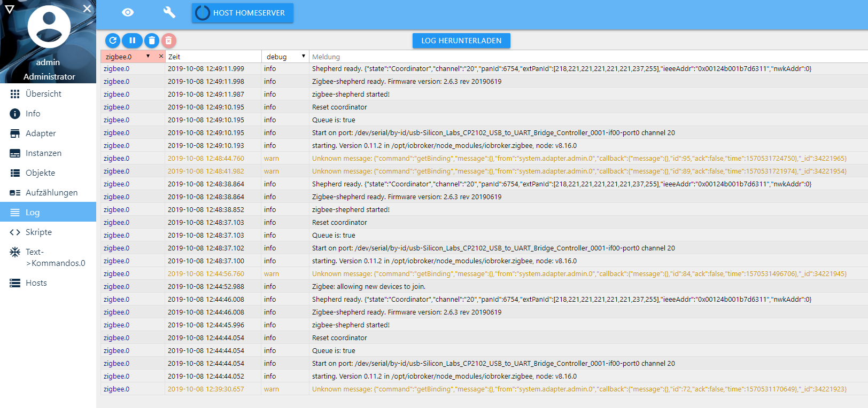Viewport: 868px width, 408px height.
Task: Click the Info circle icon in sidebar
Action: pyautogui.click(x=15, y=114)
